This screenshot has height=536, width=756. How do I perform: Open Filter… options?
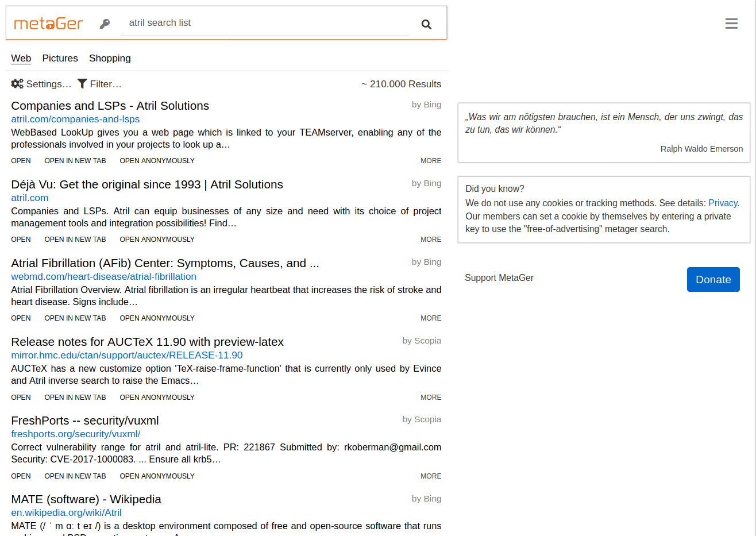100,84
